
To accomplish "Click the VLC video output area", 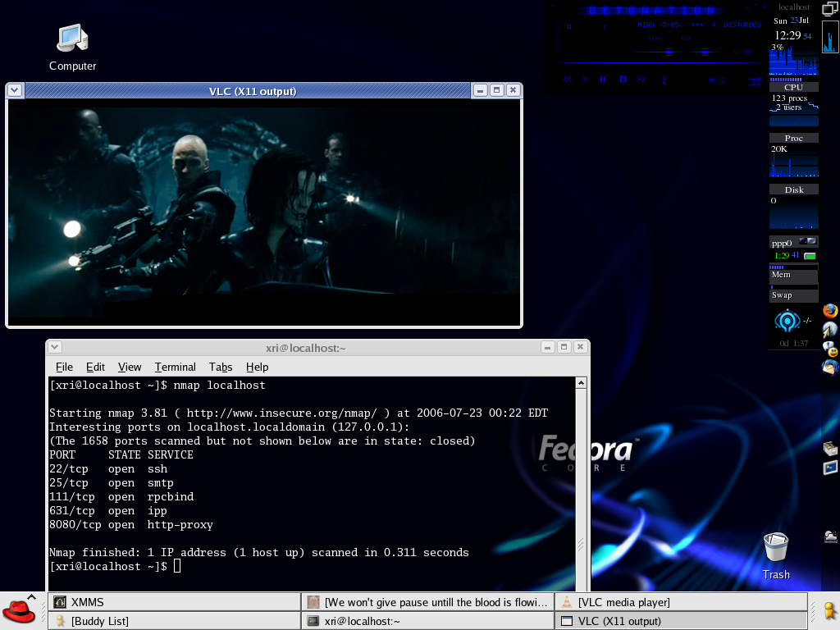I will click(x=264, y=212).
